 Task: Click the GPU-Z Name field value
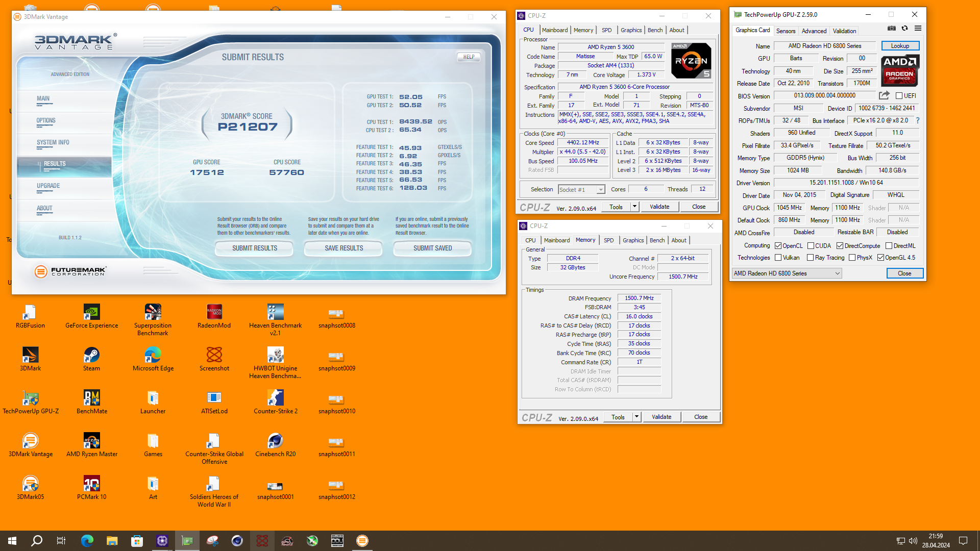point(824,46)
